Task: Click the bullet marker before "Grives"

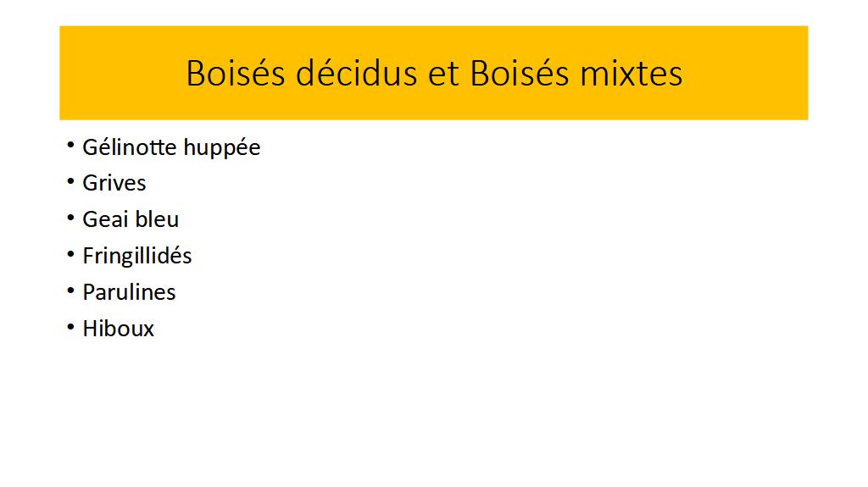Action: pyautogui.click(x=70, y=182)
